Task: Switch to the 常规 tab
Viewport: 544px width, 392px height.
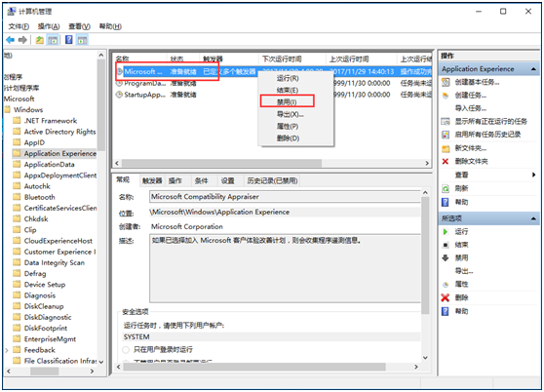Action: click(x=123, y=179)
